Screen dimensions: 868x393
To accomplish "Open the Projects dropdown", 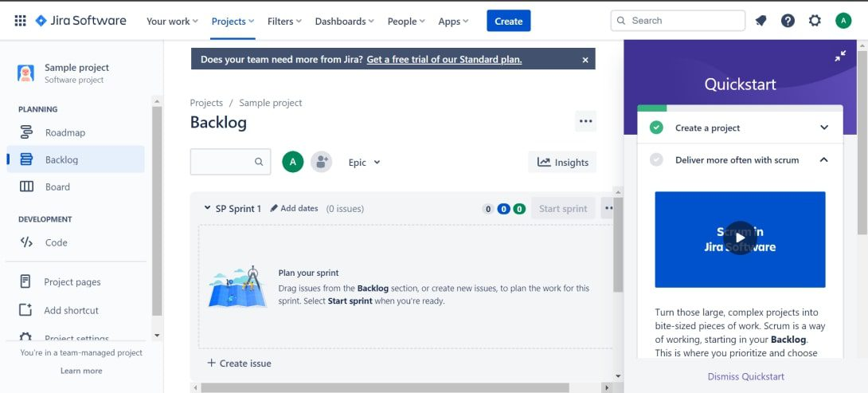I will pyautogui.click(x=233, y=21).
